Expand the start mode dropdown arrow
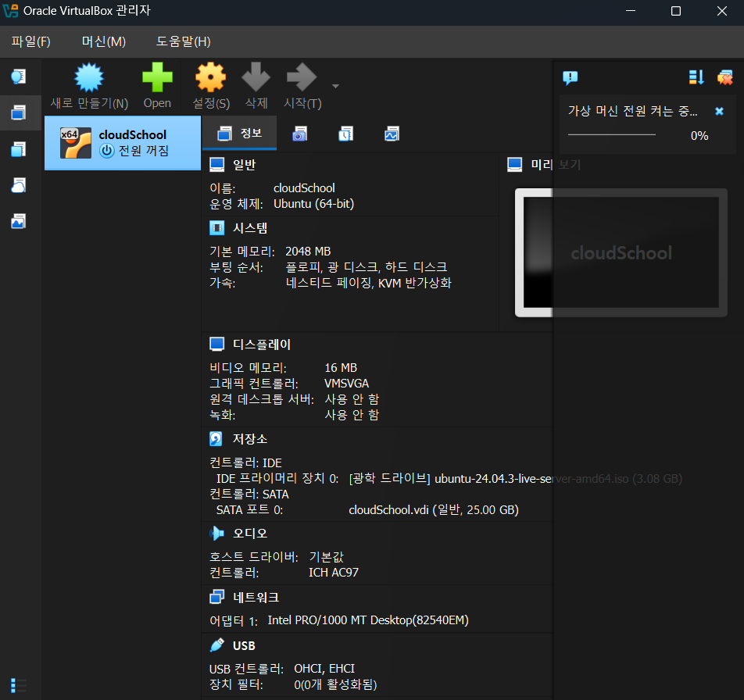This screenshot has width=744, height=700. (335, 86)
